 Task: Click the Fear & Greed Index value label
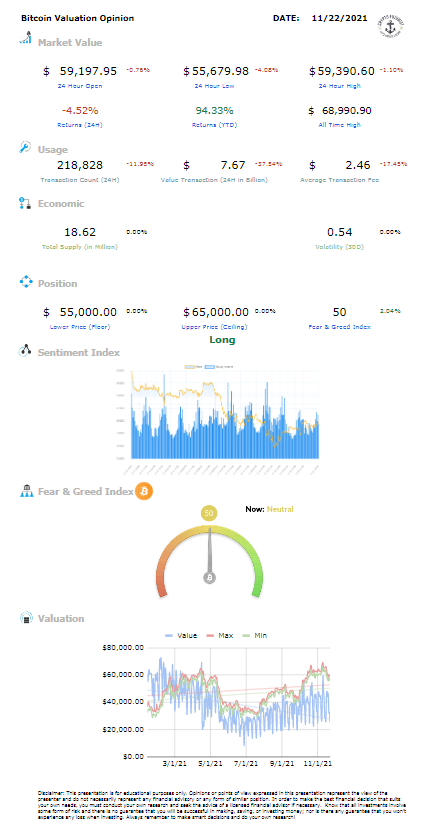(x=339, y=326)
